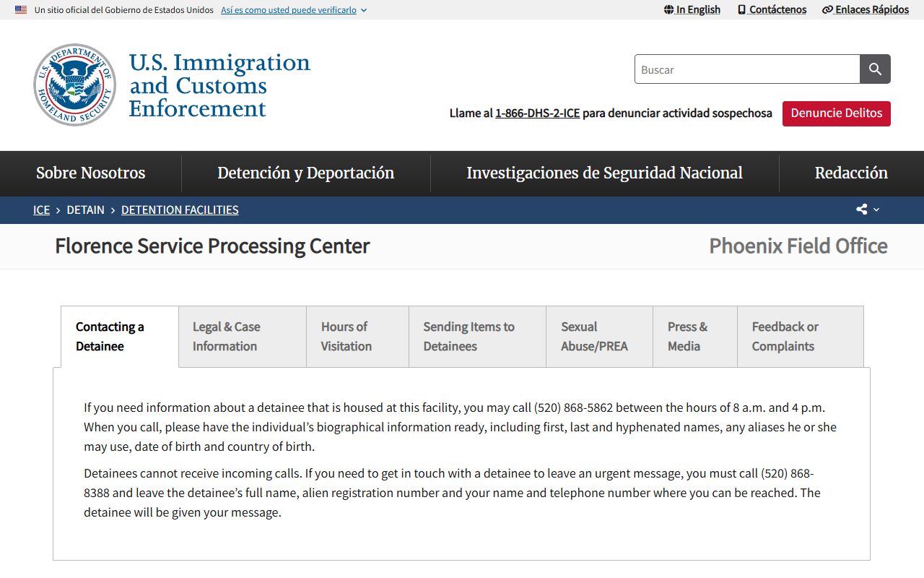
Task: Click the Florence Service Processing Center heading
Action: point(212,246)
